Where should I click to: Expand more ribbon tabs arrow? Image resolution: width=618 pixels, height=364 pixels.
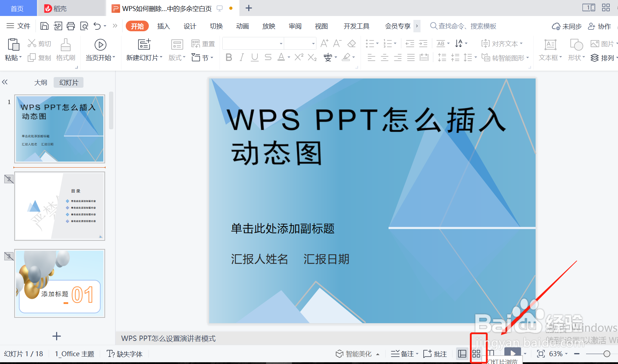tap(417, 26)
